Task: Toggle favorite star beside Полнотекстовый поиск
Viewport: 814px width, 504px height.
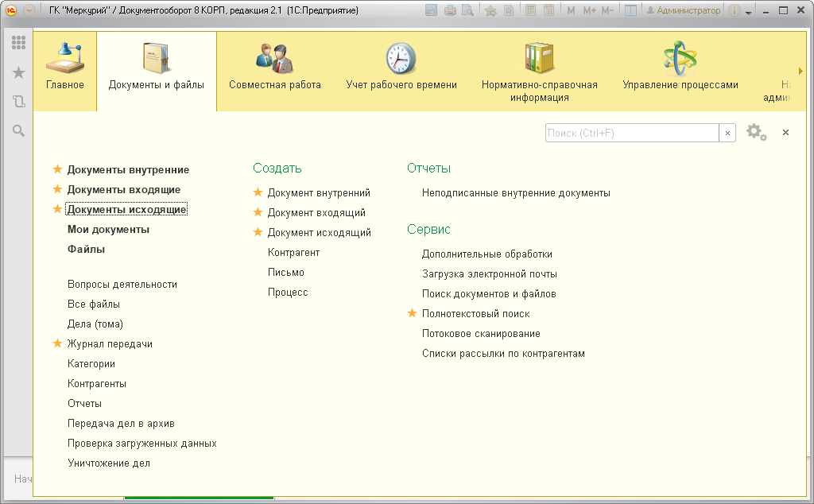Action: click(x=413, y=313)
